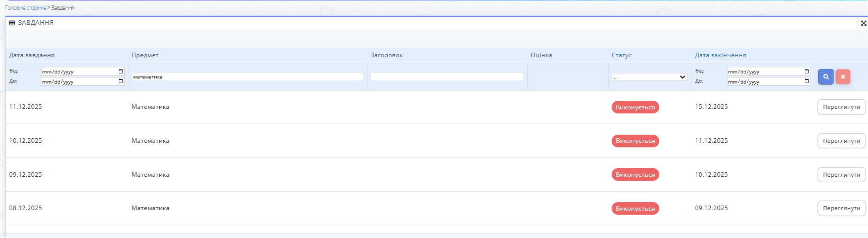This screenshot has width=868, height=238.
Task: Open the 09.12.2025 task with Переглянути
Action: [x=841, y=175]
